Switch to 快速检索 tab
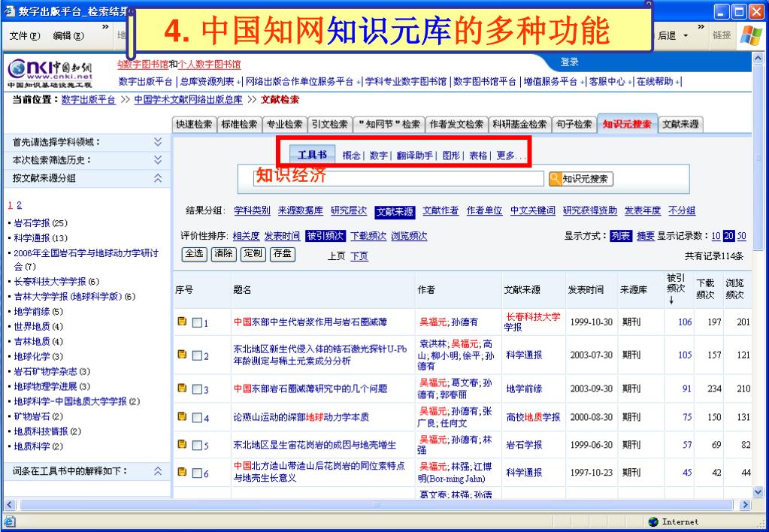769x532 pixels. coord(194,125)
